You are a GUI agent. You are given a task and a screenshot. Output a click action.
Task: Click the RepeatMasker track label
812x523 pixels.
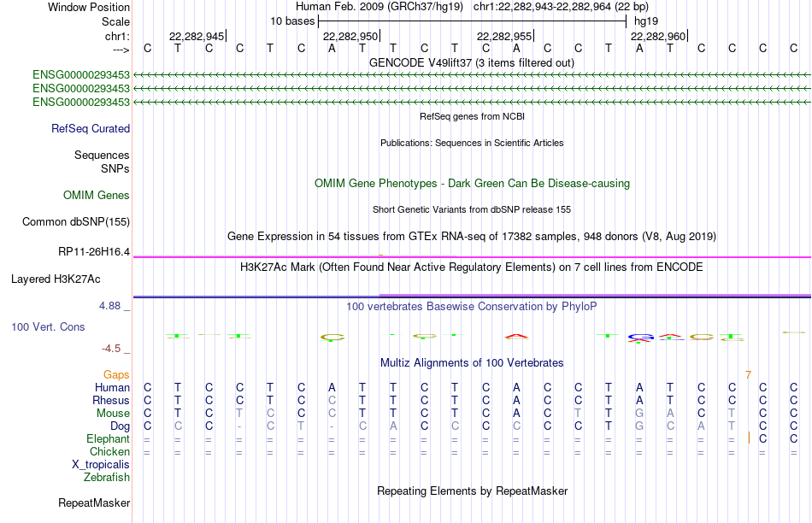94,502
